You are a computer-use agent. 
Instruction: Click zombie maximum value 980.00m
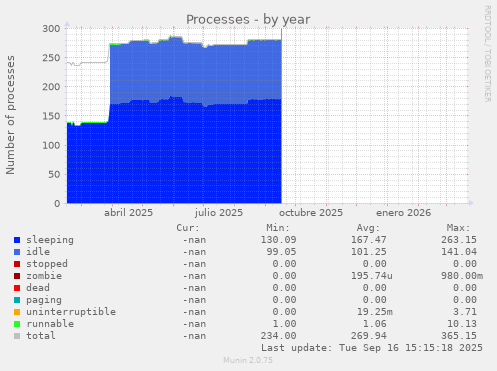[x=462, y=276]
